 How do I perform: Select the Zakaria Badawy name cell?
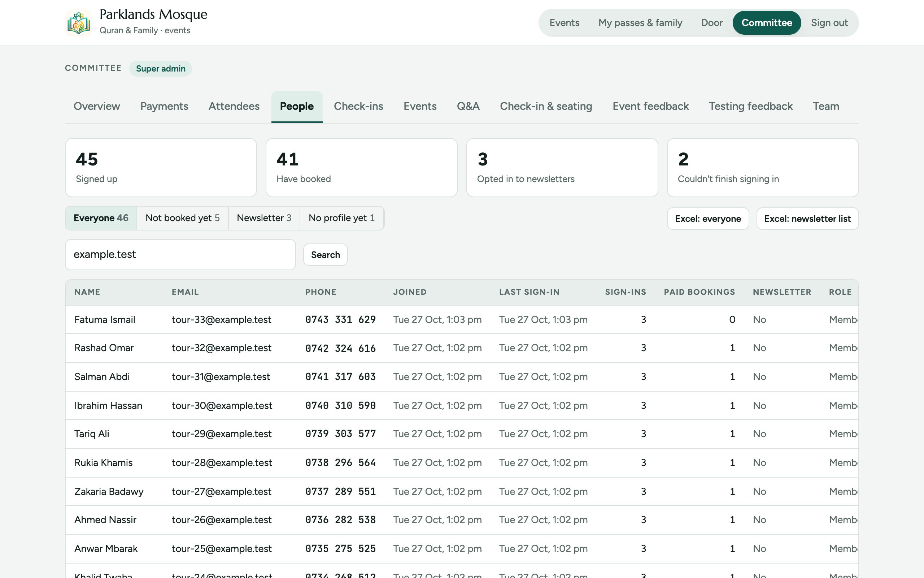click(109, 492)
